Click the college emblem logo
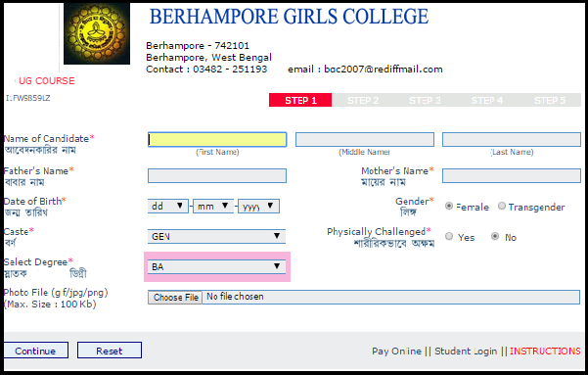This screenshot has height=375, width=588. click(97, 34)
